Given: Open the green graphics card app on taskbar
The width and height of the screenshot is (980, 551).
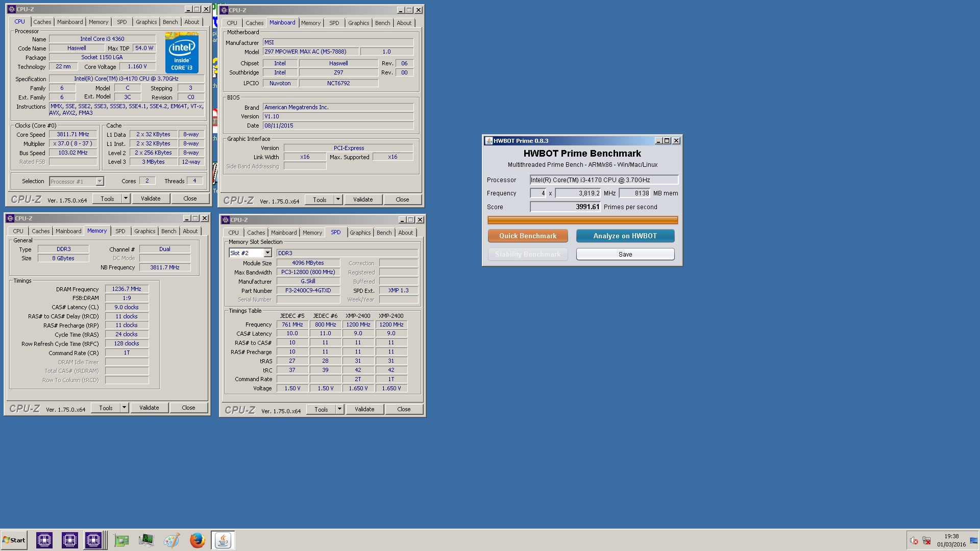Looking at the screenshot, I should [121, 540].
